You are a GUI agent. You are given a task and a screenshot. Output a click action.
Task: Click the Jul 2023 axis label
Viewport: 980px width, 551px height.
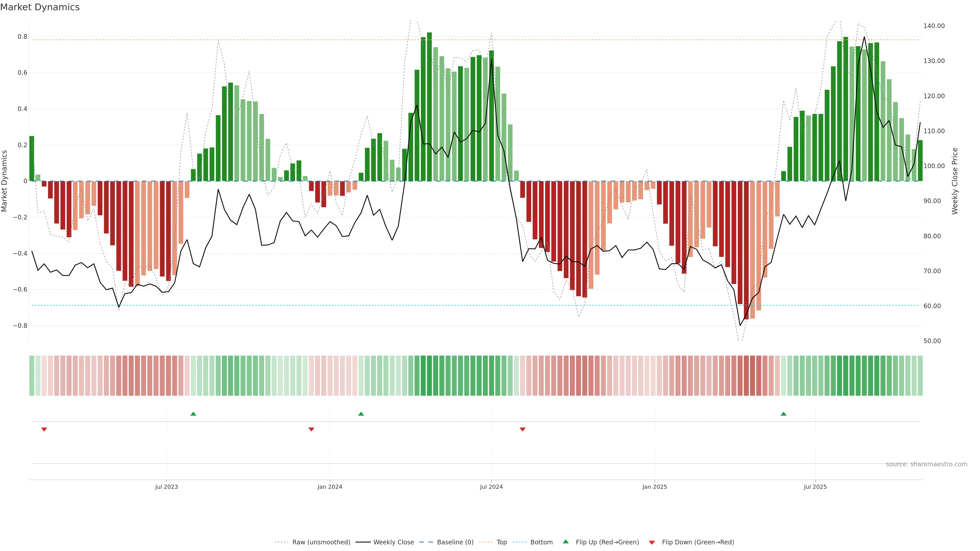166,487
